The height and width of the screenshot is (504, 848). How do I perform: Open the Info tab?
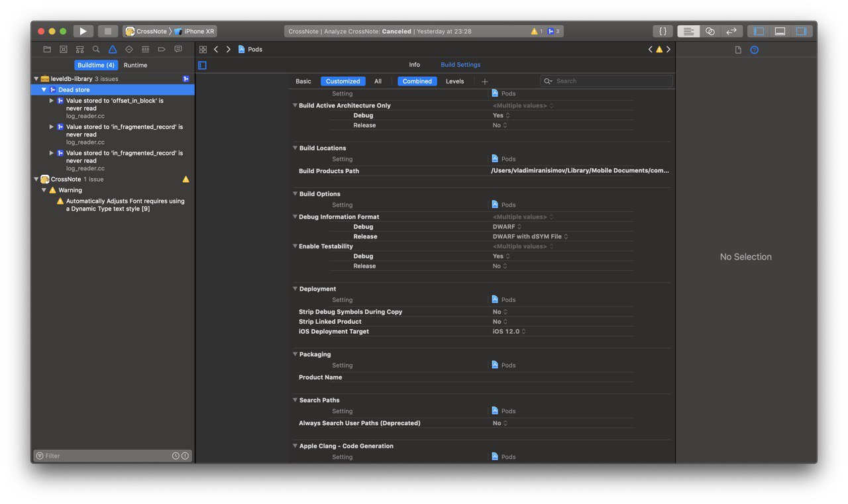[414, 65]
